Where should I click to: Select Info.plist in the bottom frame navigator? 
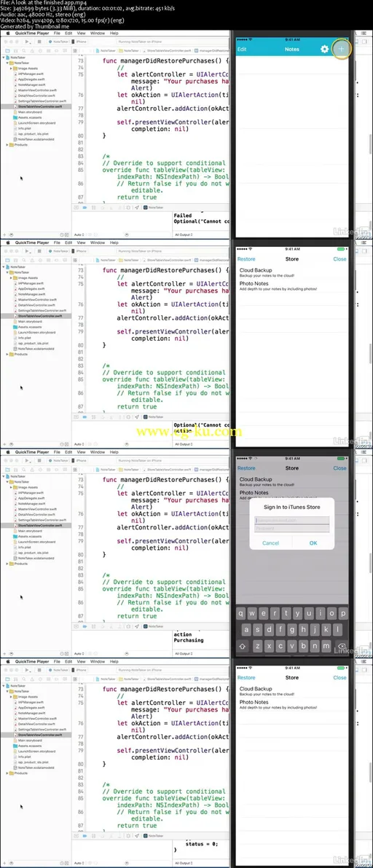[x=23, y=756]
